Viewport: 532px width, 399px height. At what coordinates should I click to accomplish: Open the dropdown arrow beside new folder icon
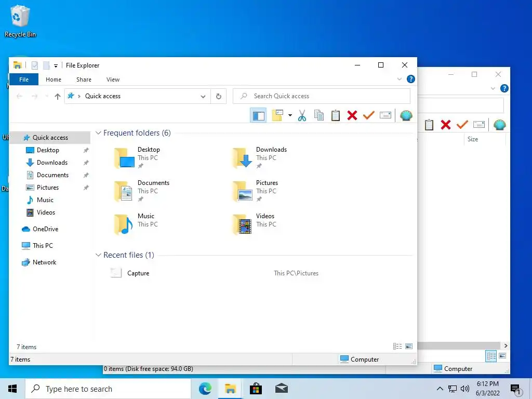pyautogui.click(x=290, y=115)
